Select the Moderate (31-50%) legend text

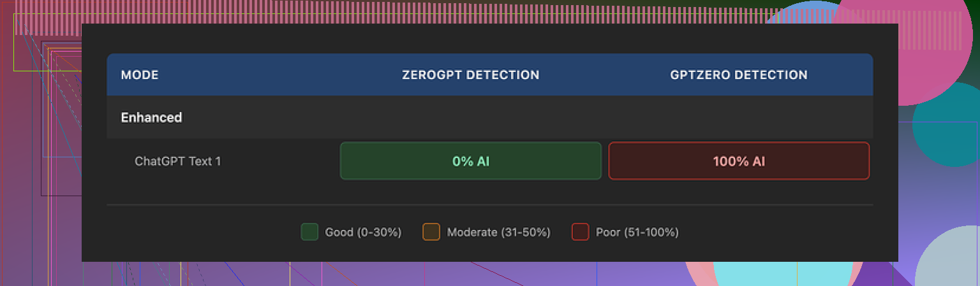tap(498, 232)
